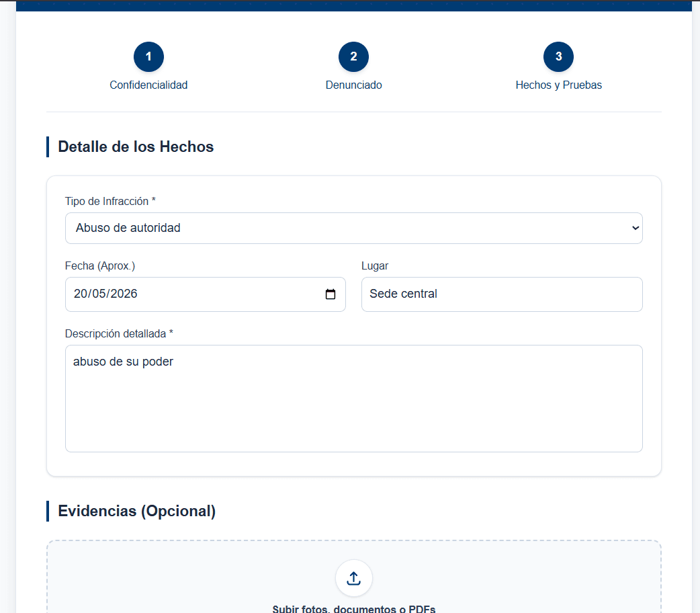Click the Descripción detallada label
700x613 pixels.
pyautogui.click(x=119, y=333)
